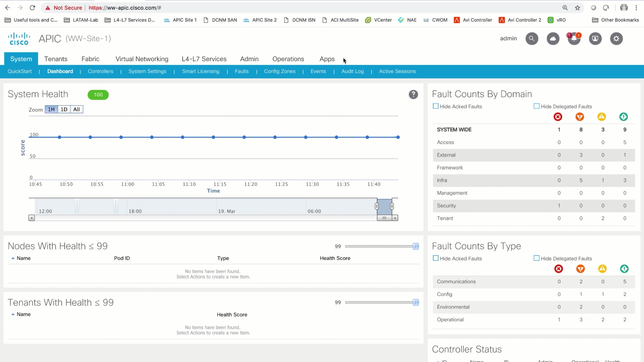This screenshot has height=362, width=644.
Task: Open the ACI MultiSite bookmark in the bookmarks bar
Action: click(340, 20)
